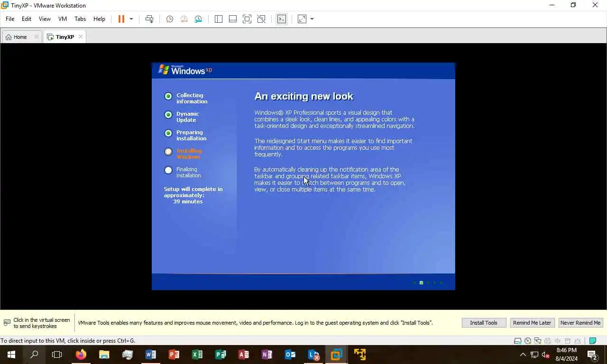Image resolution: width=607 pixels, height=364 pixels.
Task: Open Windows taskbar search
Action: coord(34,355)
